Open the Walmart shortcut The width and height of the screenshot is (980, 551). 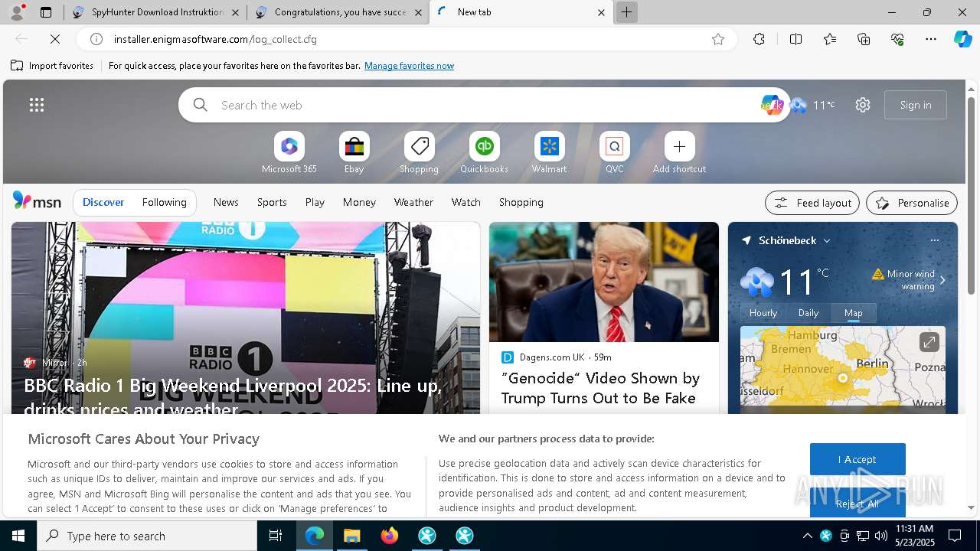549,153
